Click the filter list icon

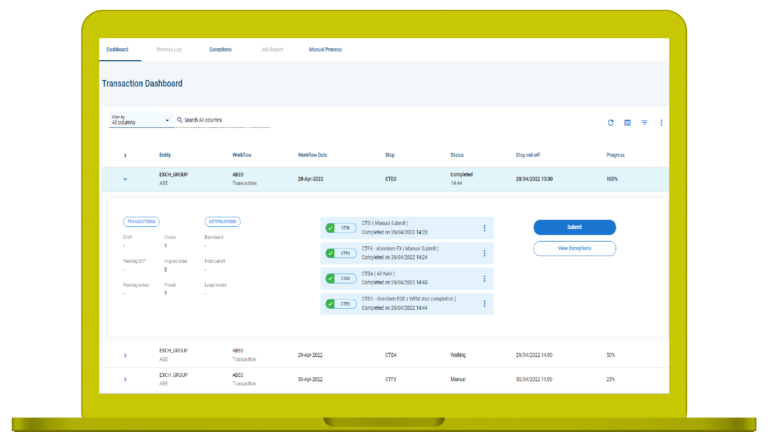pos(645,123)
